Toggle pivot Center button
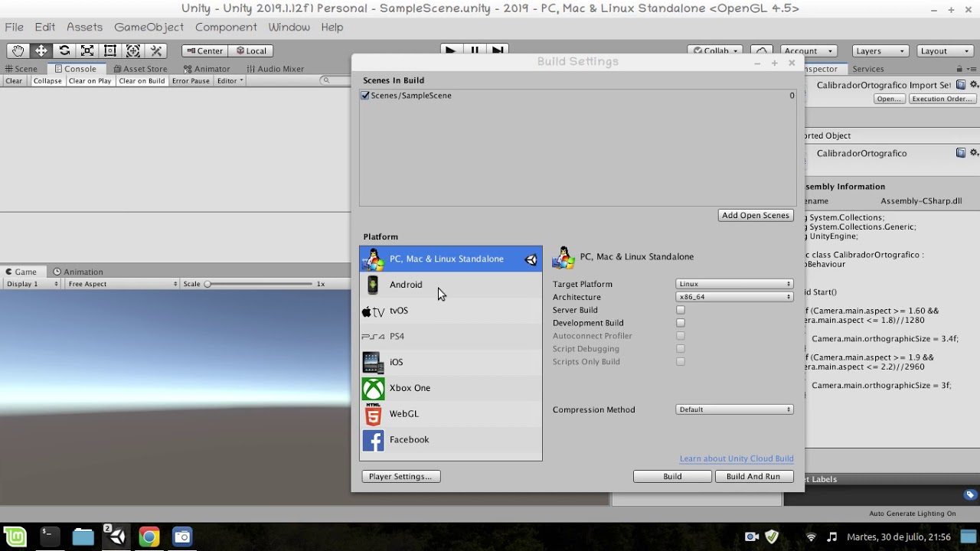The width and height of the screenshot is (980, 551). 204,51
